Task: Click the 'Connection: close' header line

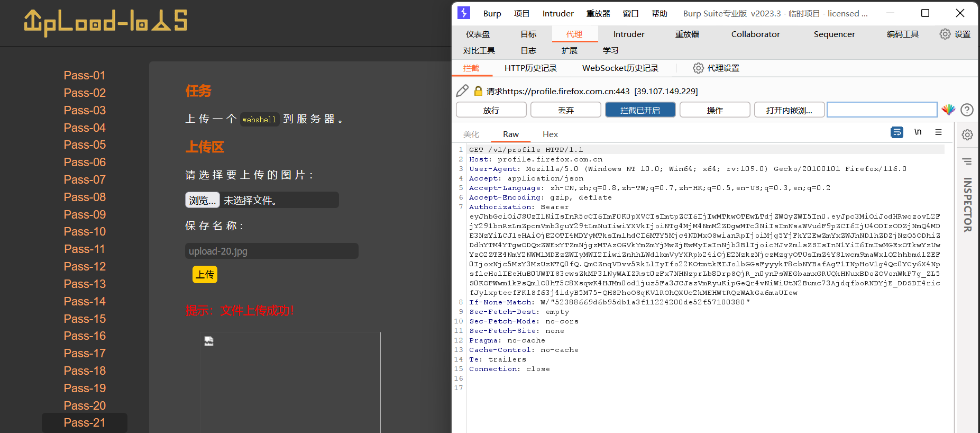Action: point(509,369)
